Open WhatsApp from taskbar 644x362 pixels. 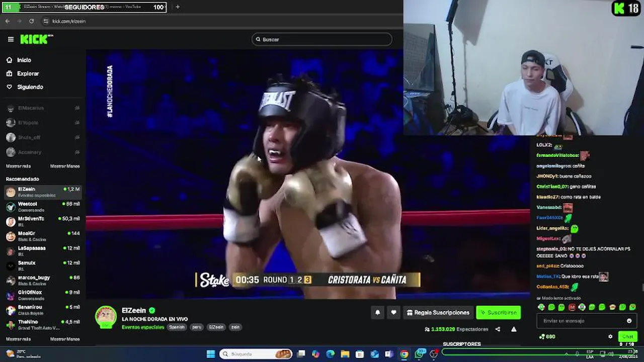(x=419, y=354)
